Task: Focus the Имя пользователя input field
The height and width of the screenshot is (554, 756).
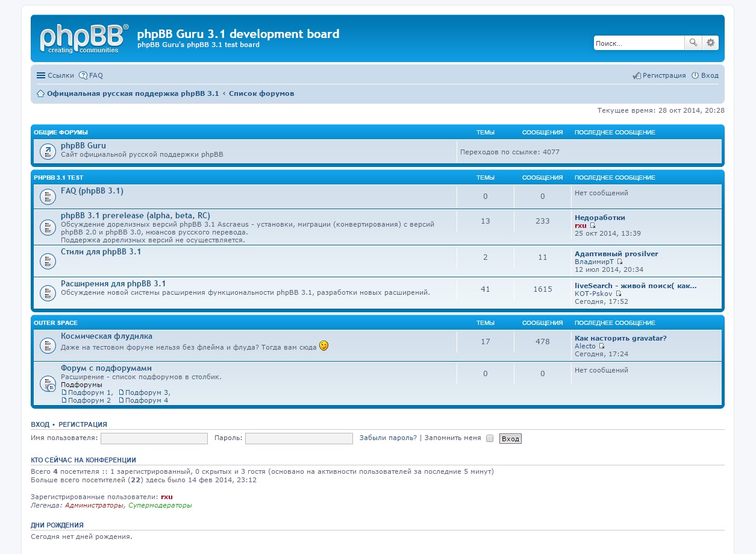Action: click(x=154, y=438)
